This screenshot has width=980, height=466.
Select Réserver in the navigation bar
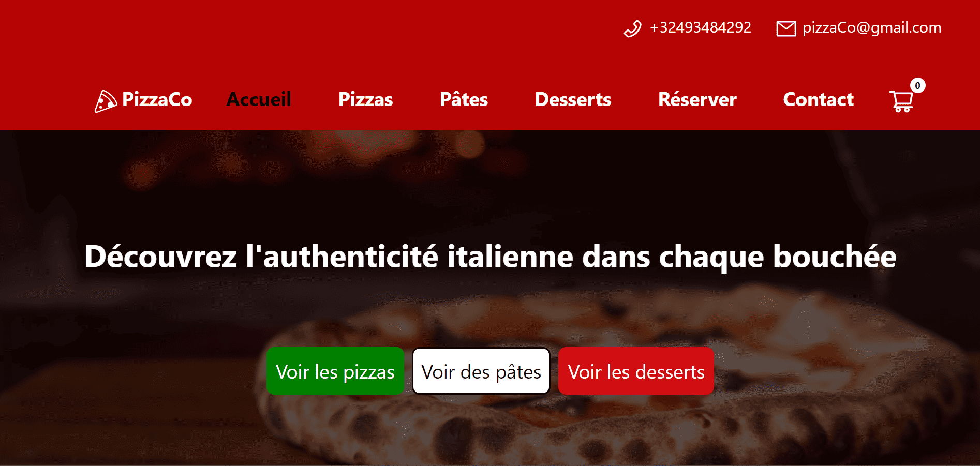[x=697, y=99]
